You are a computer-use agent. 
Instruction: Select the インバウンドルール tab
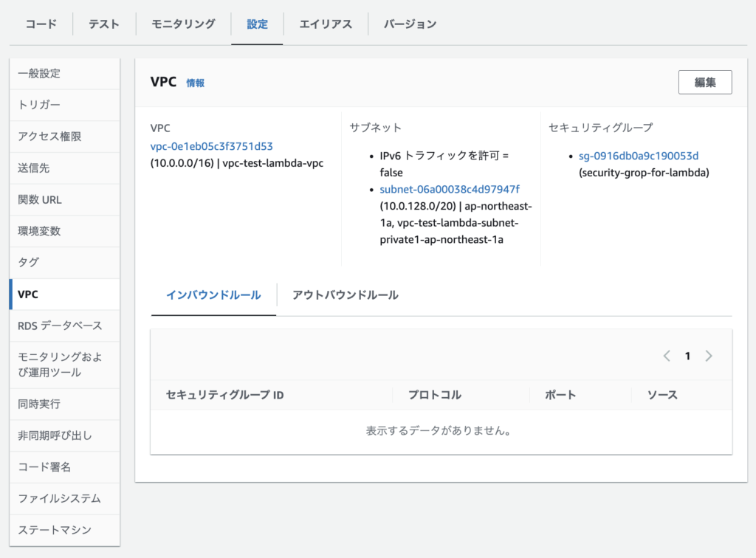tap(213, 295)
